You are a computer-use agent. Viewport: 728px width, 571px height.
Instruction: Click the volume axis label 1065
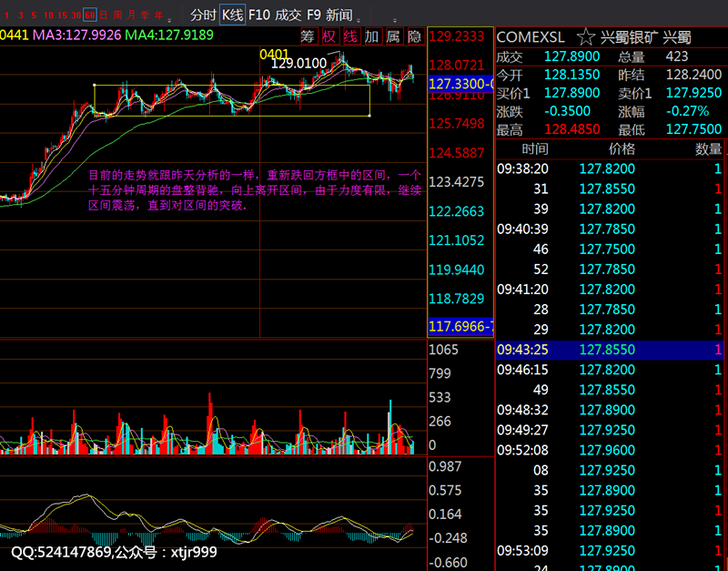click(x=443, y=350)
